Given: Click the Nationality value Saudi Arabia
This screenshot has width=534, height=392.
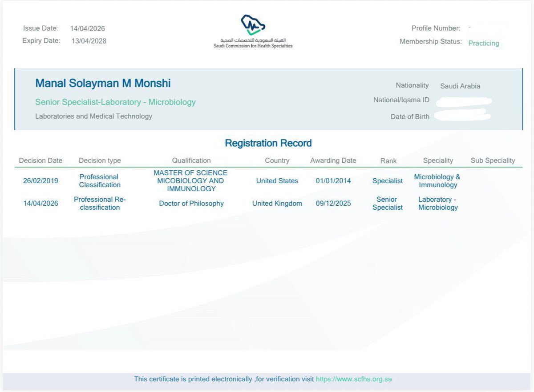Looking at the screenshot, I should click(460, 86).
